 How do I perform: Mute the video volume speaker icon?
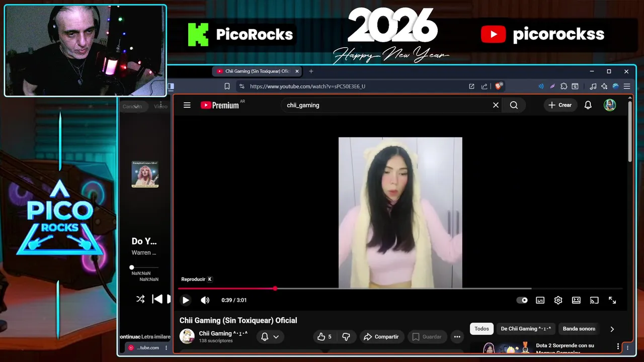click(x=205, y=300)
